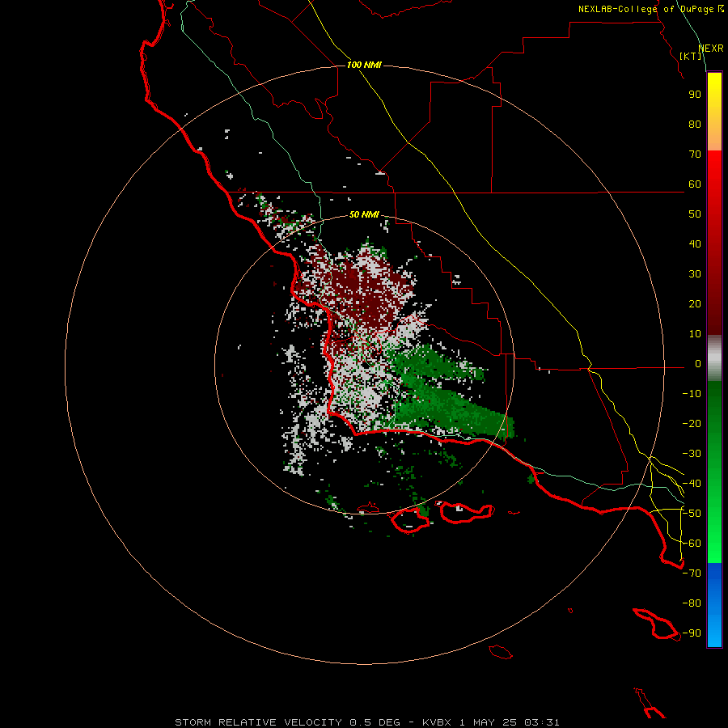The image size is (728, 728).
Task: Click the 90 value on velocity scale
Action: point(695,95)
